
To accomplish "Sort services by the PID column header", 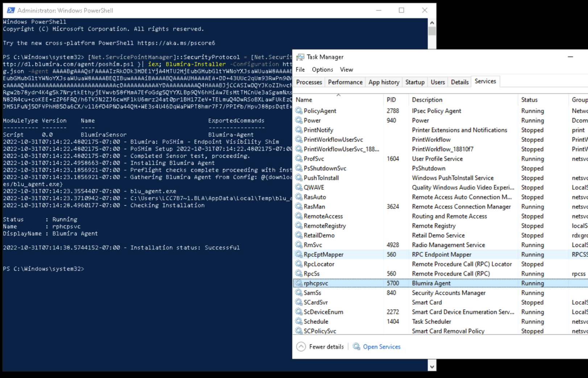I will (x=391, y=100).
